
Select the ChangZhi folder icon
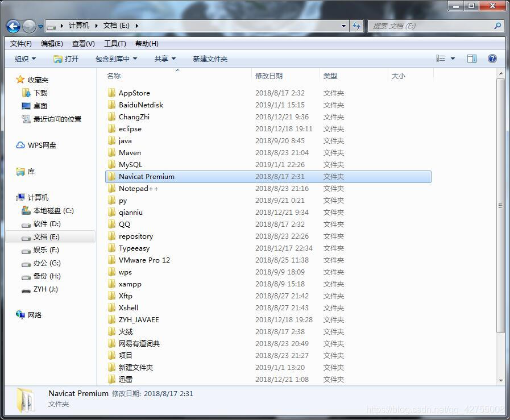tap(111, 117)
